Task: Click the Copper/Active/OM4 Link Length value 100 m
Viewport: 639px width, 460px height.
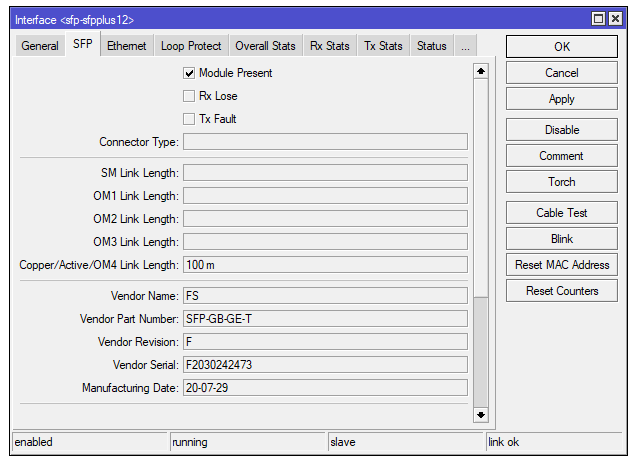Action: click(325, 265)
